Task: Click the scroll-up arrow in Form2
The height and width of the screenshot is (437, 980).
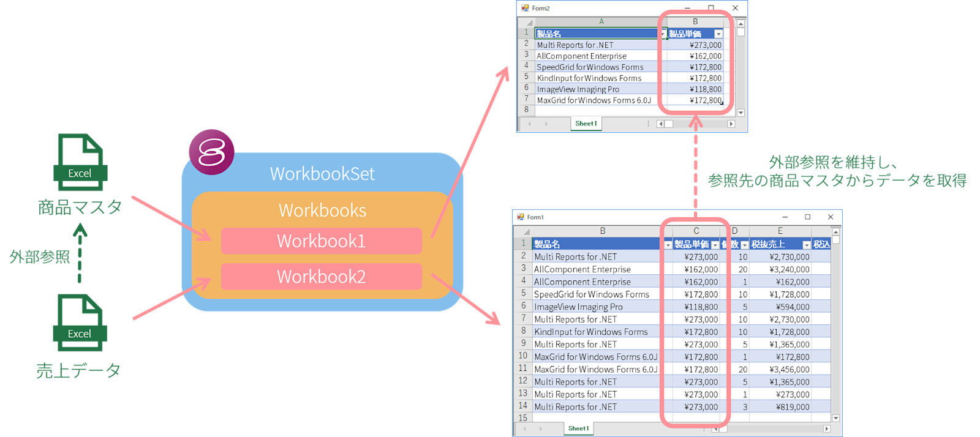Action: 741,23
